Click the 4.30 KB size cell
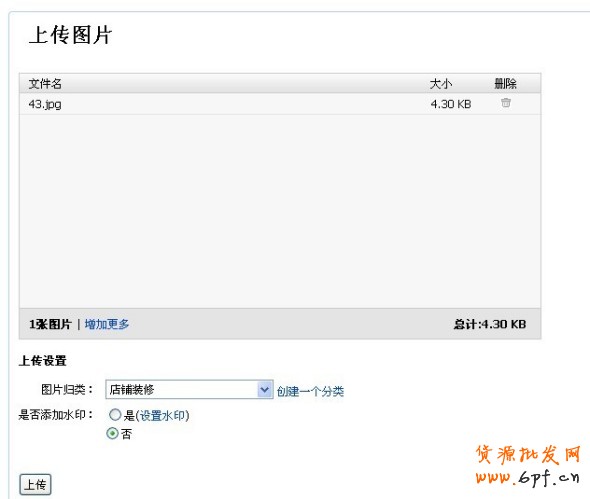 [451, 104]
